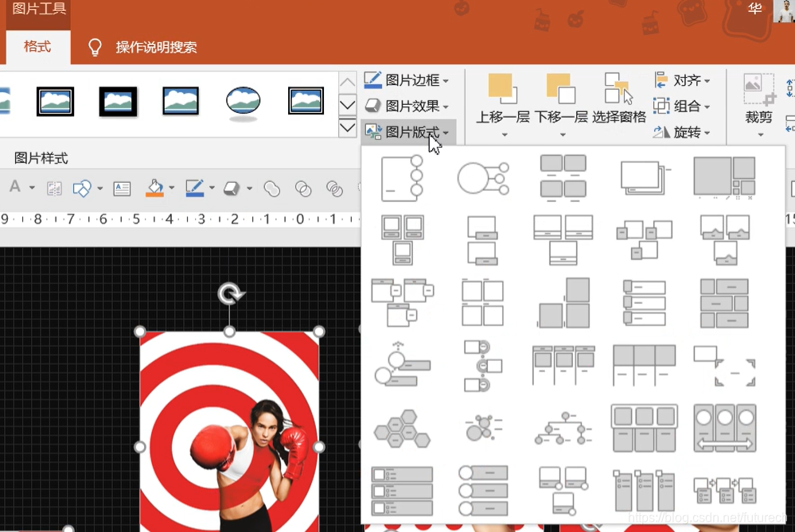This screenshot has width=795, height=532.
Task: Click the shape effects icon in quick toolbar
Action: pyautogui.click(x=232, y=188)
